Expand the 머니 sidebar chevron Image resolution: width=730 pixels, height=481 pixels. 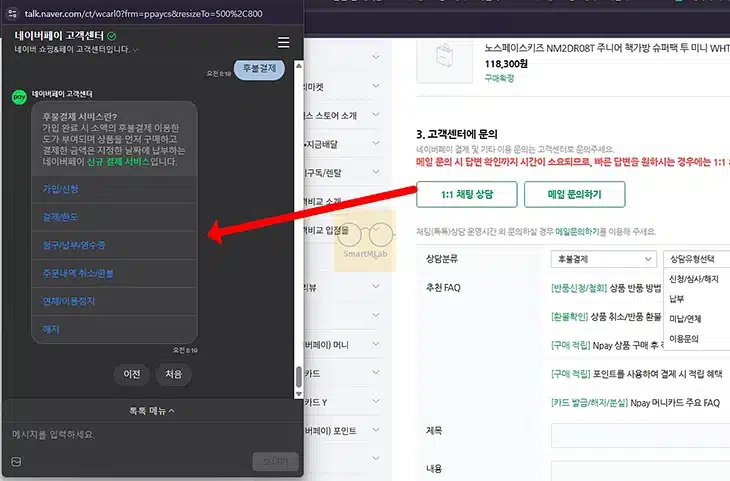pyautogui.click(x=376, y=344)
